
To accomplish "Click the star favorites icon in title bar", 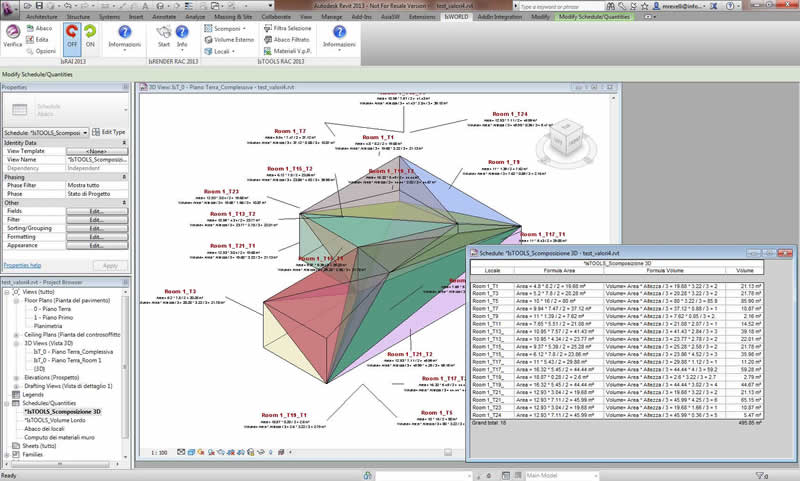I will coord(644,6).
